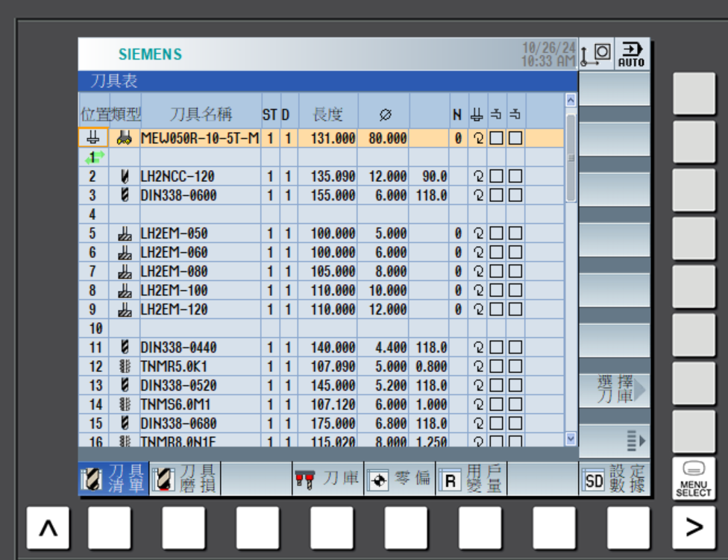Click length 175.000 of DIN338-0680

click(333, 424)
